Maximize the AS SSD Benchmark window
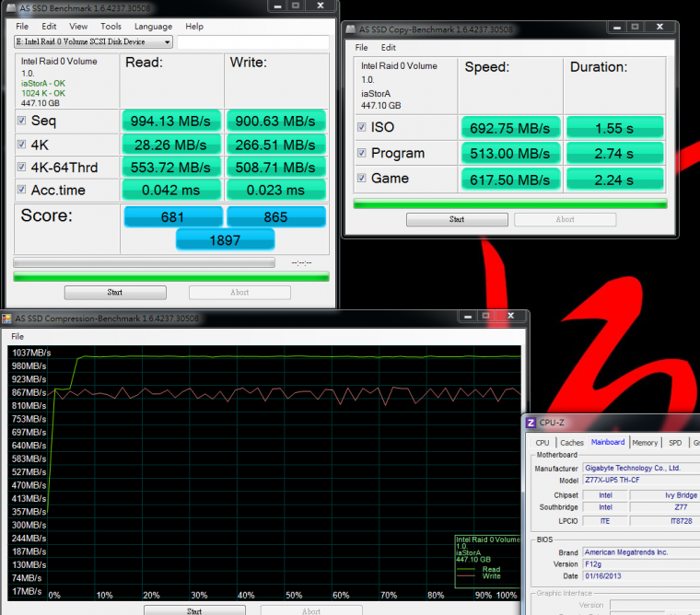The image size is (700, 615). click(x=296, y=6)
